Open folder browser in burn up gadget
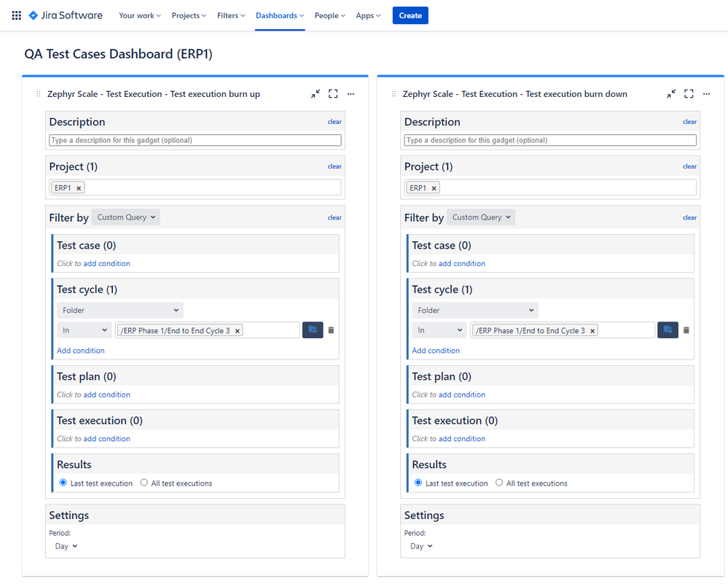Screen dimensions: 728x584 (x=313, y=330)
